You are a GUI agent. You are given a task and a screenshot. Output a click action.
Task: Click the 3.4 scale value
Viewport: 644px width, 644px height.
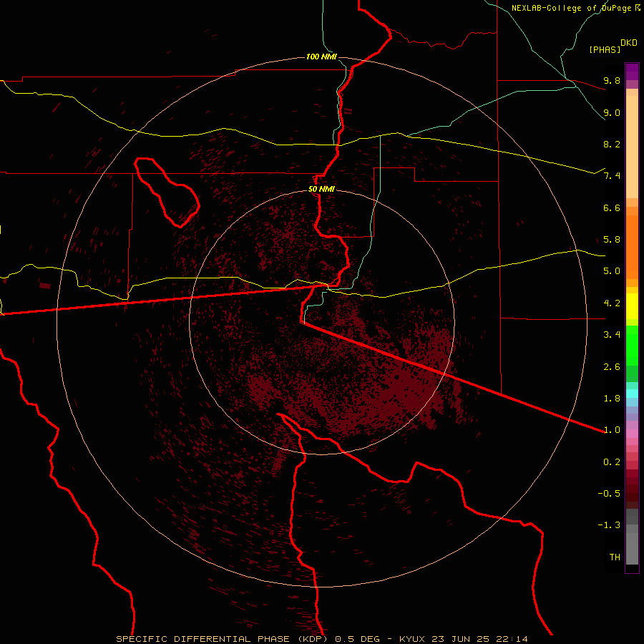(x=612, y=335)
